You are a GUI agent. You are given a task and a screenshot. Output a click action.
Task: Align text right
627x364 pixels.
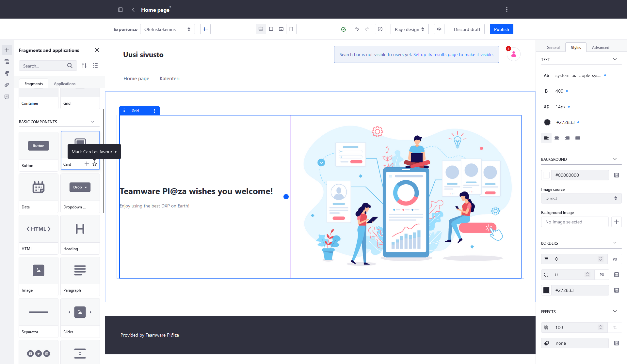point(567,138)
